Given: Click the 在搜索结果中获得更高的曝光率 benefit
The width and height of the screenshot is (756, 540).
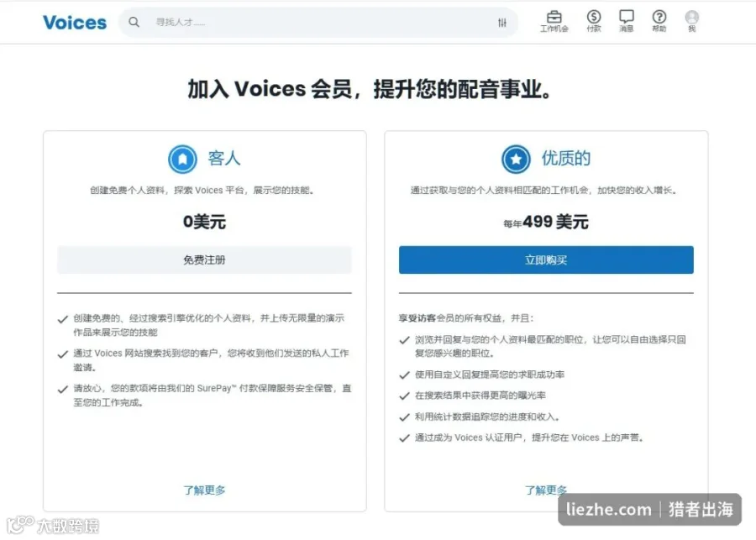Looking at the screenshot, I should click(x=480, y=396).
